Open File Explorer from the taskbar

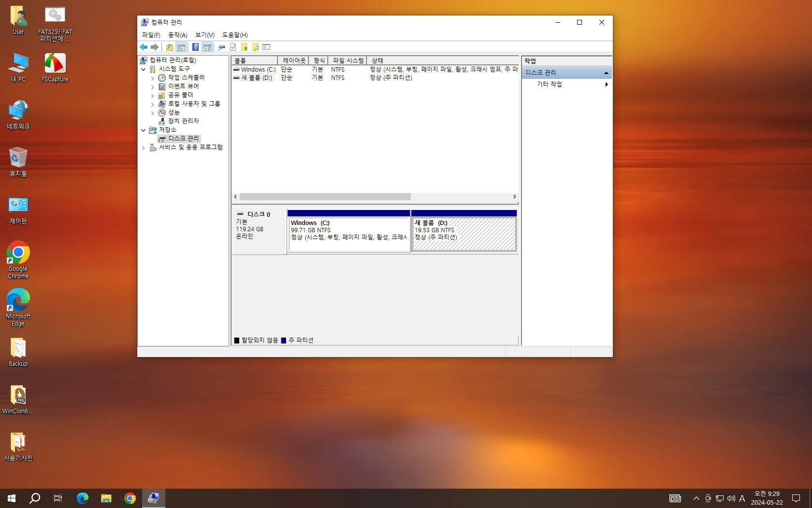(106, 498)
